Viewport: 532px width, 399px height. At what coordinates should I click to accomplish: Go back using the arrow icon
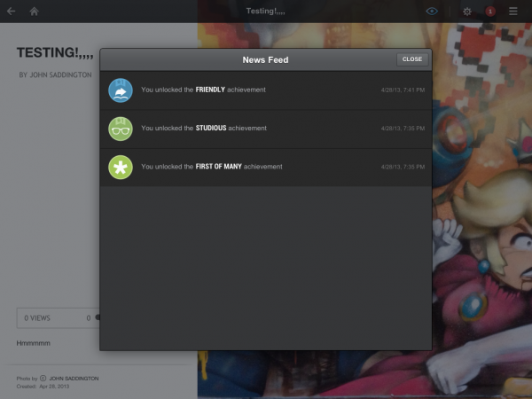pyautogui.click(x=12, y=12)
